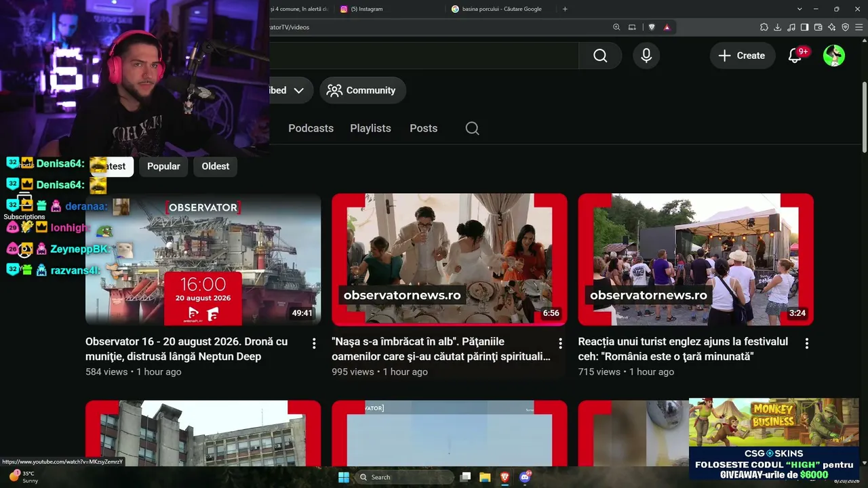Play the festival thumbnail with 3:24 duration
Screen dimensions: 868x488
coord(696,260)
